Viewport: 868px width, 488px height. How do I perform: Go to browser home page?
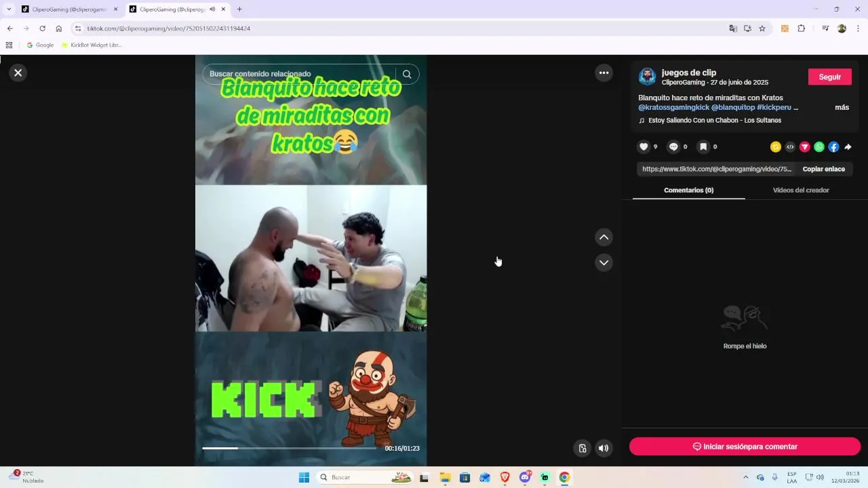59,28
